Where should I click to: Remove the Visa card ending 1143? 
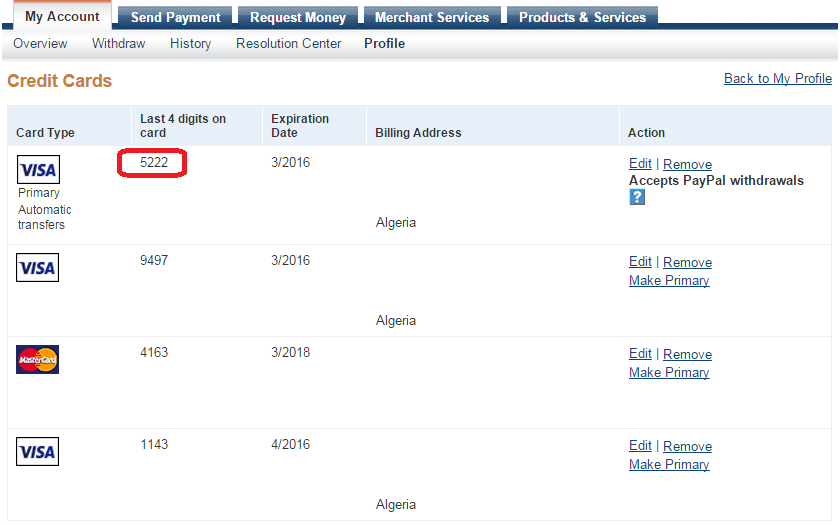[x=687, y=446]
